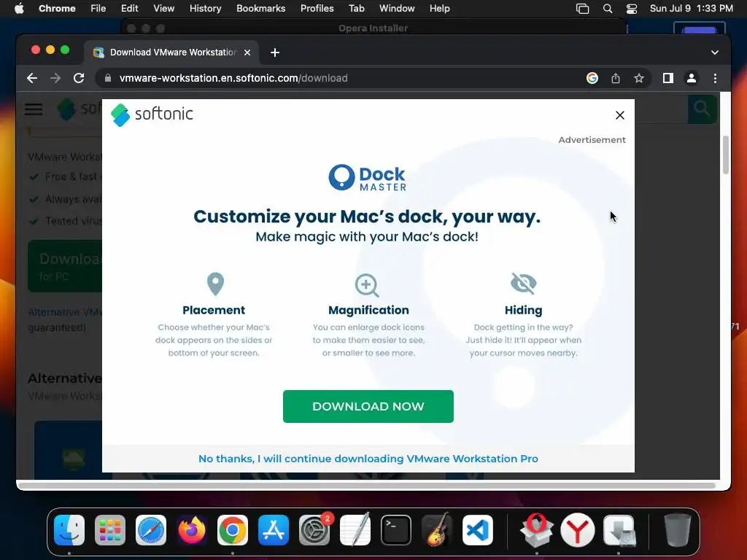The width and height of the screenshot is (747, 560).
Task: Open Finder from the dock
Action: pyautogui.click(x=69, y=530)
